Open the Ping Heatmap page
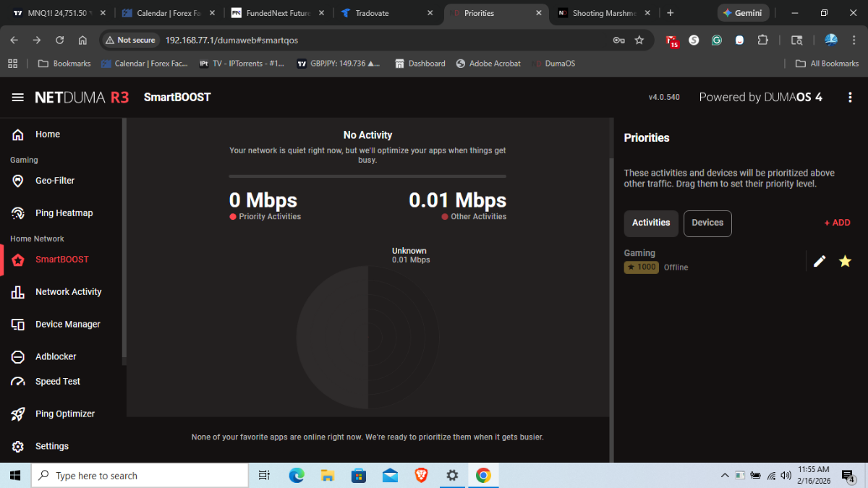868x488 pixels. point(64,213)
